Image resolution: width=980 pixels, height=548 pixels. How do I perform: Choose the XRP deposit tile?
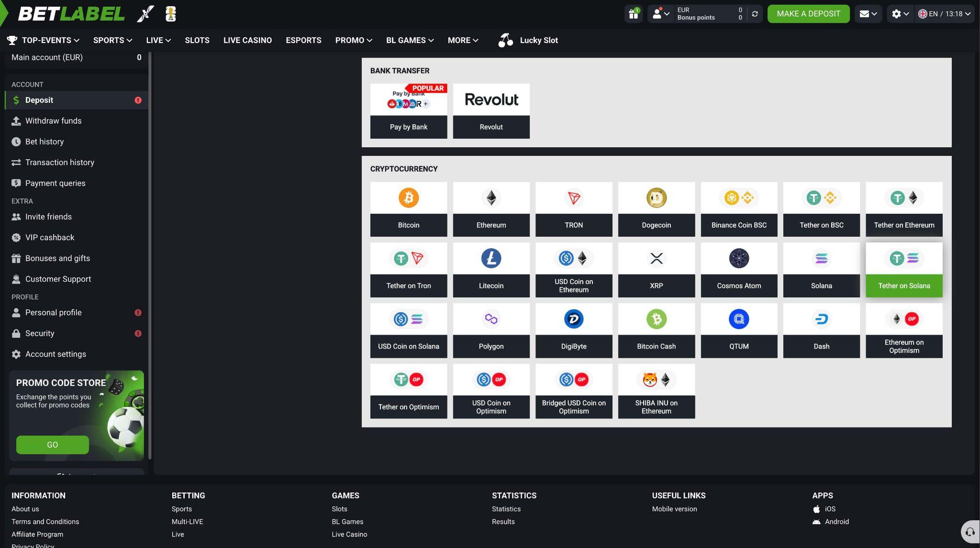656,270
